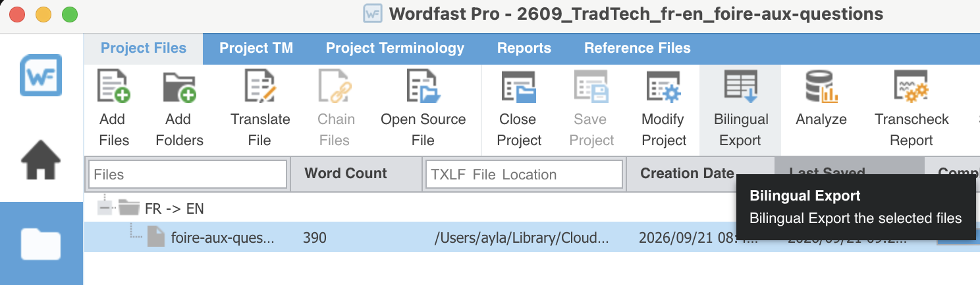Image resolution: width=980 pixels, height=285 pixels.
Task: Sort by Word Count column header
Action: pyautogui.click(x=356, y=174)
